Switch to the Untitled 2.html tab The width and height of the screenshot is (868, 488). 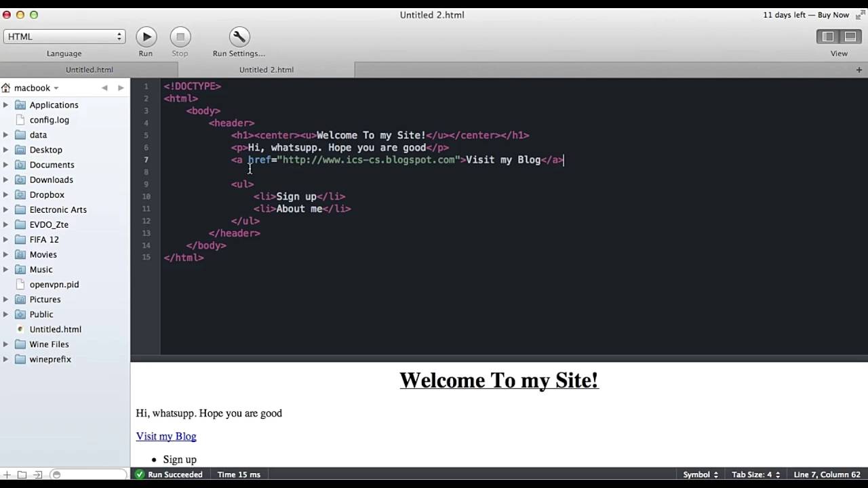point(267,70)
